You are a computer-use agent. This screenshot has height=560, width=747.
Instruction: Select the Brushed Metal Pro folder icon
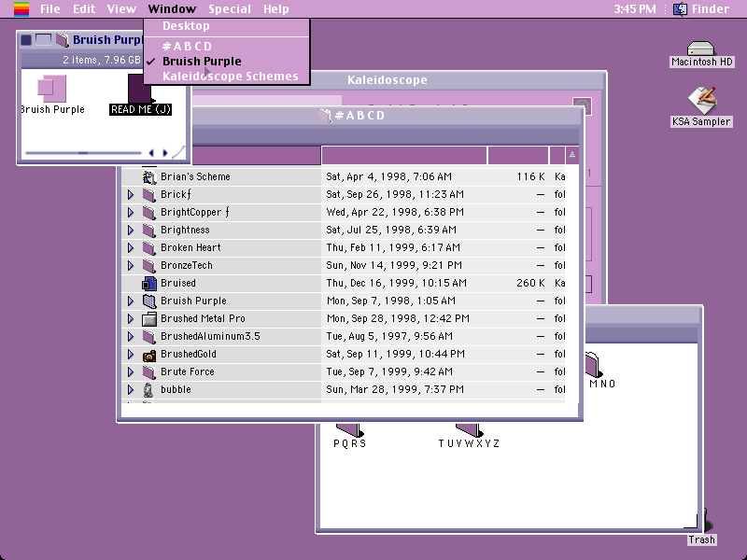[149, 318]
